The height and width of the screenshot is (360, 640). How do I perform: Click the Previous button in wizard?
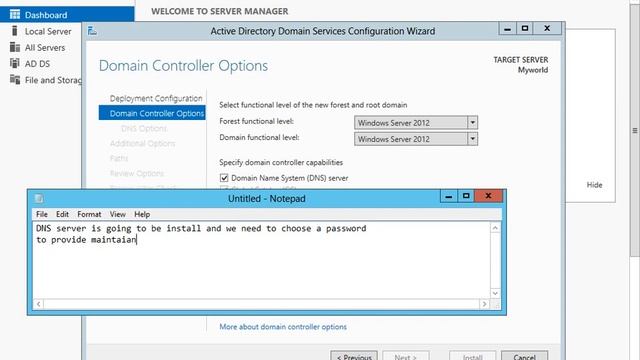[x=354, y=356]
